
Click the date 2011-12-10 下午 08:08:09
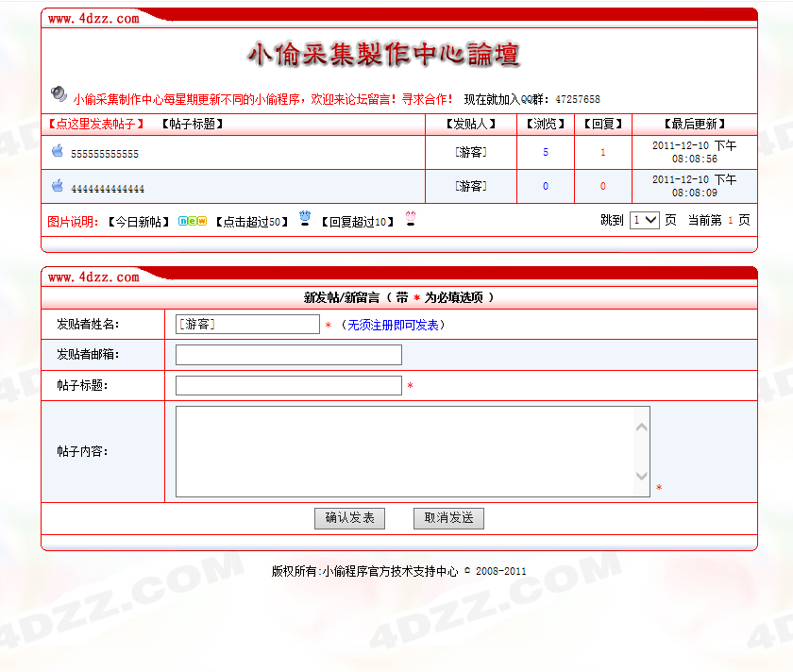click(x=695, y=186)
